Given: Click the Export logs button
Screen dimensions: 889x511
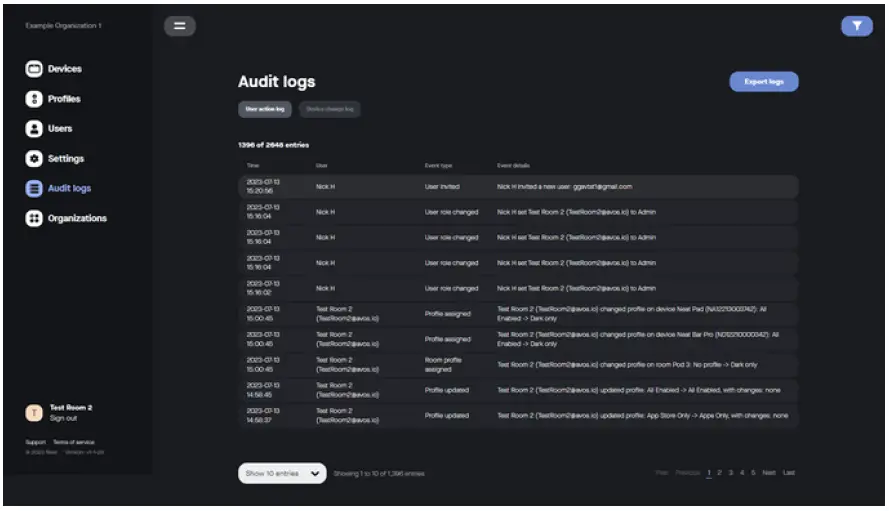Looking at the screenshot, I should point(764,82).
